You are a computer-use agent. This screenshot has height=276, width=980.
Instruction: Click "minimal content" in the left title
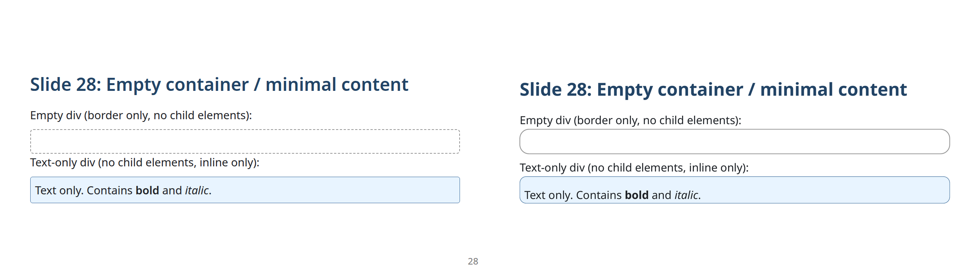pyautogui.click(x=337, y=85)
